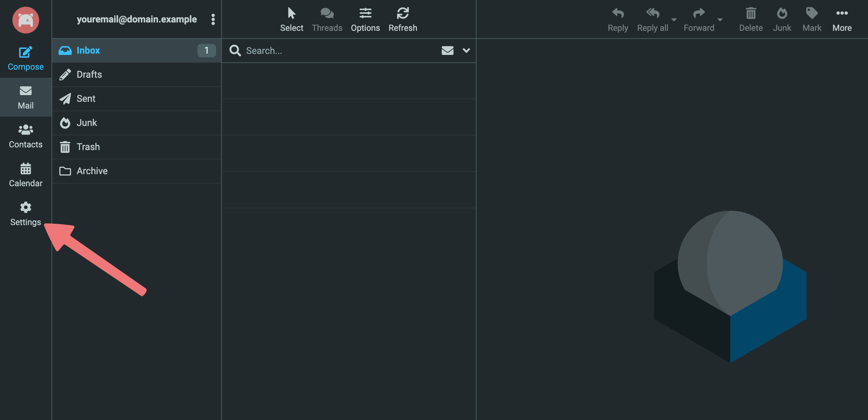Open Settings via gear icon

click(x=26, y=207)
